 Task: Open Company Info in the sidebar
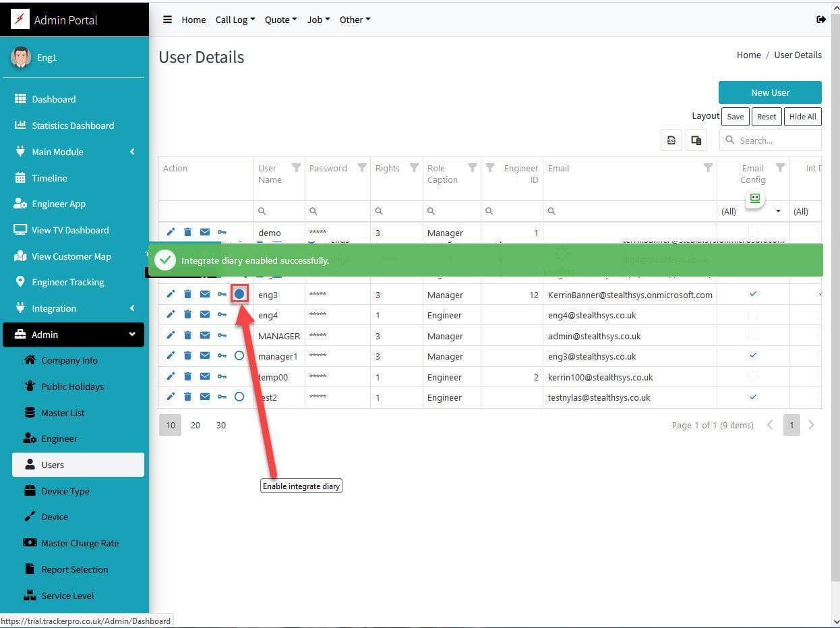click(x=69, y=360)
